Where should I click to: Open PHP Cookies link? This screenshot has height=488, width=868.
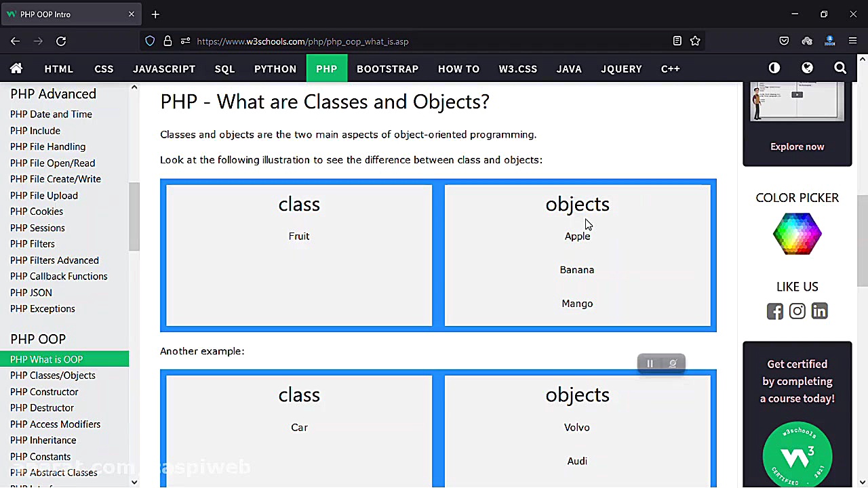[x=37, y=211]
